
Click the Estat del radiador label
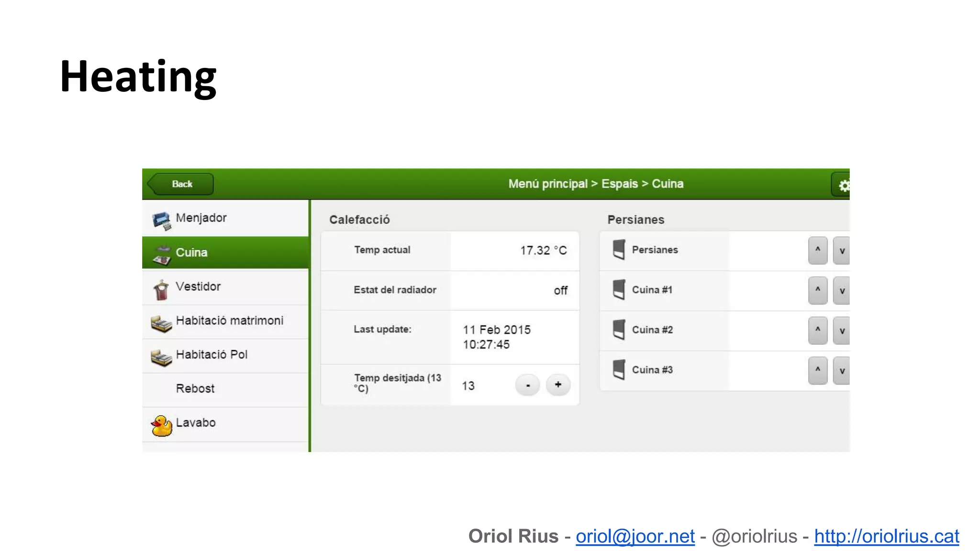click(395, 290)
